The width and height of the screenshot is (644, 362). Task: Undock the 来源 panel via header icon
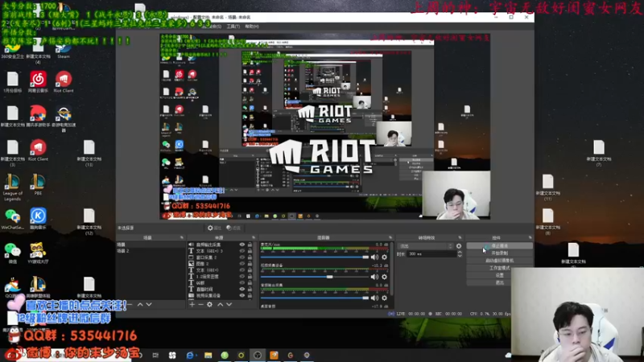pos(254,237)
